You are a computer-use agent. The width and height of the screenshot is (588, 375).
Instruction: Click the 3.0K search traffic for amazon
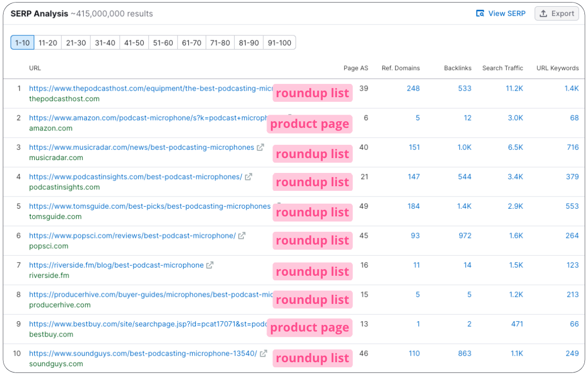pos(515,118)
